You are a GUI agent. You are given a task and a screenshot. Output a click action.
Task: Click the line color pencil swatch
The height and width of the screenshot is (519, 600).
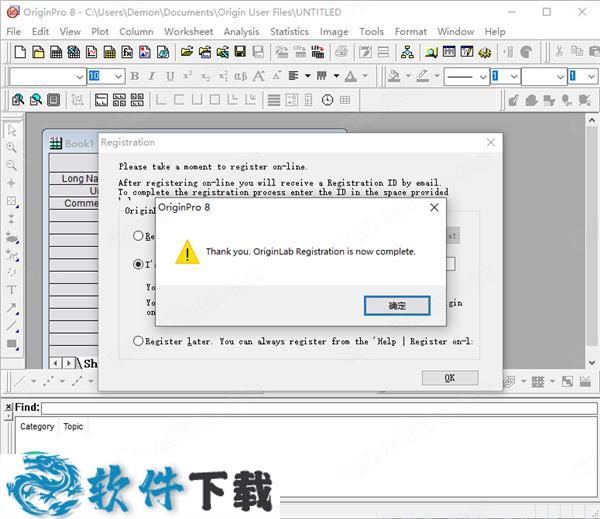point(422,76)
